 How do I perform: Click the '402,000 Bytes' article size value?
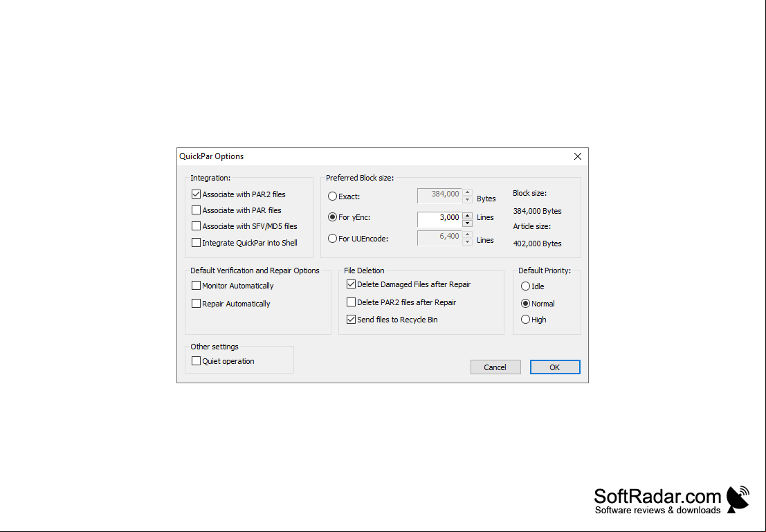pos(537,244)
